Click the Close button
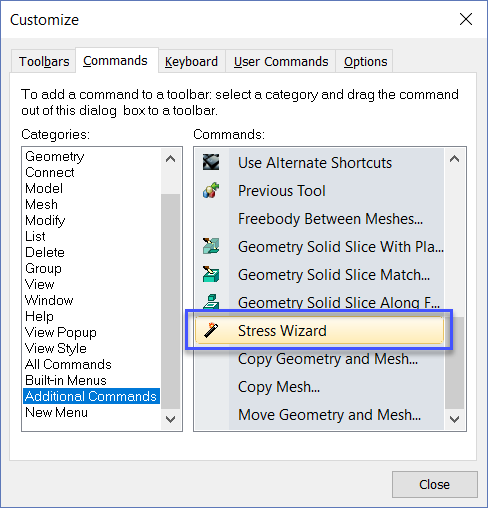 (435, 484)
